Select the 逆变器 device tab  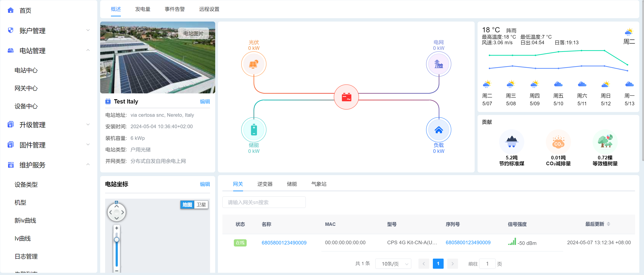click(265, 184)
